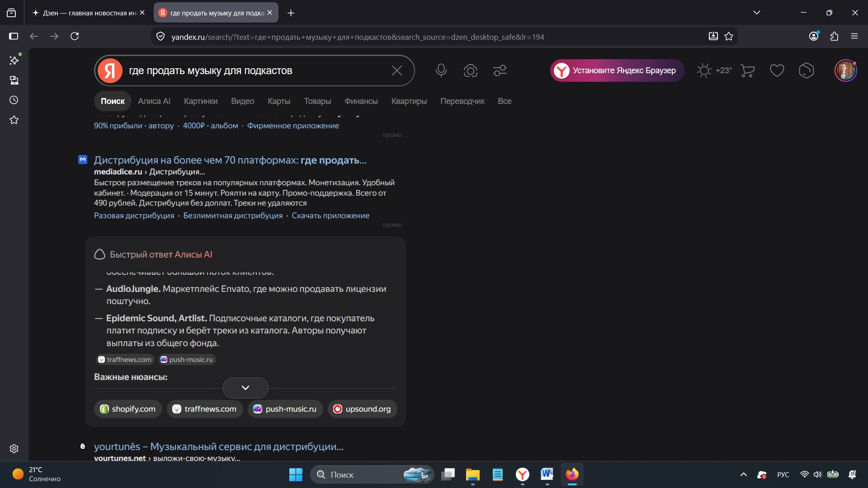Open the large push-music.ru source chip
This screenshot has width=868, height=488.
285,409
